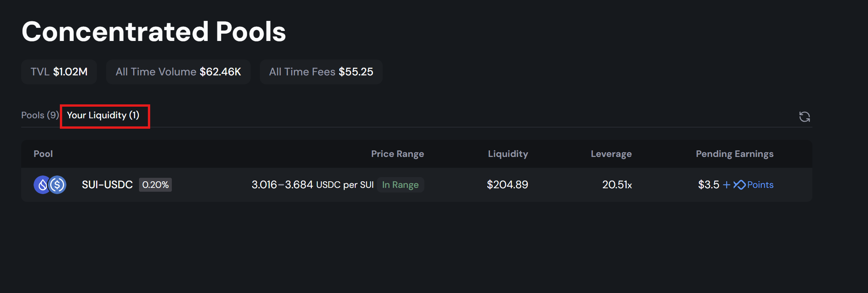This screenshot has height=293, width=868.
Task: Click the All Time Volume stat chip
Action: click(x=178, y=72)
